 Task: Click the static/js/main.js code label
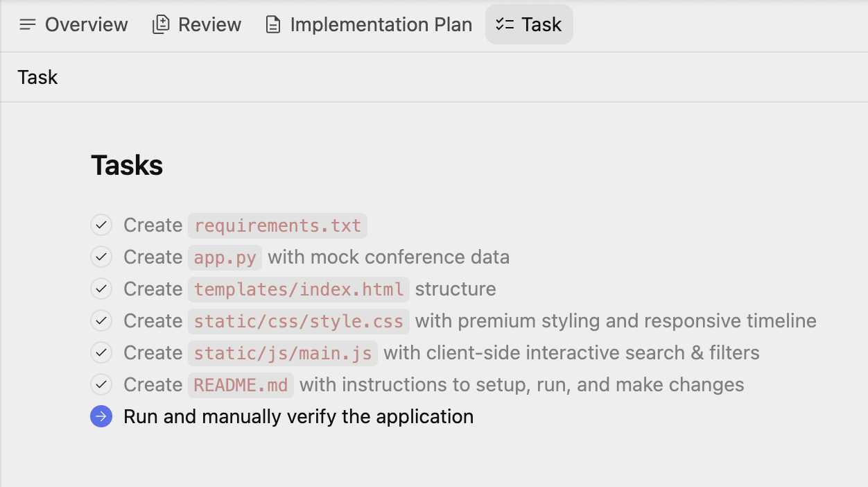pos(283,353)
